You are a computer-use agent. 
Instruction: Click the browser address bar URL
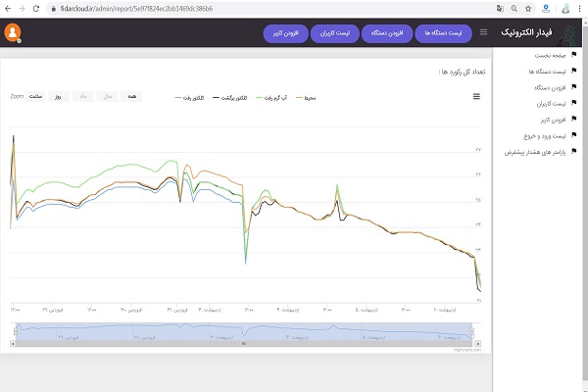[x=147, y=8]
